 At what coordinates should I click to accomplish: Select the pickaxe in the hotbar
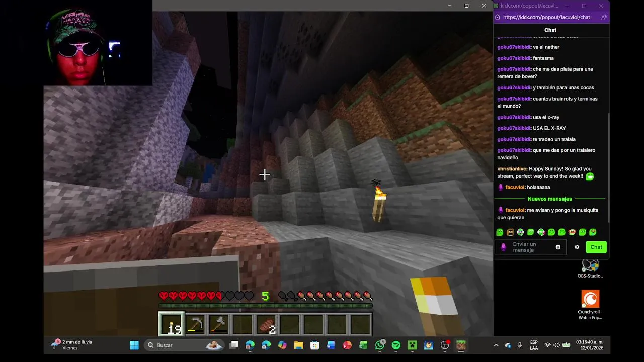coord(195,324)
